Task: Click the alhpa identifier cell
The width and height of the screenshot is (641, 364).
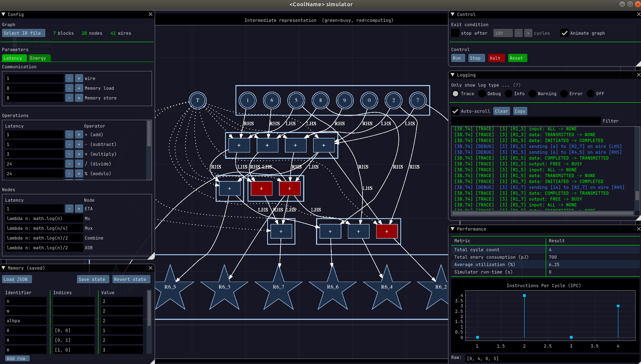Action: 26,321
